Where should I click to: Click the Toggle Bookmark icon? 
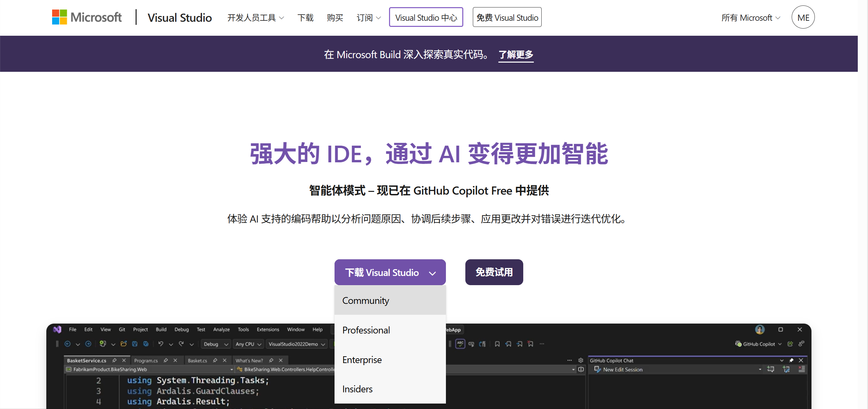497,344
